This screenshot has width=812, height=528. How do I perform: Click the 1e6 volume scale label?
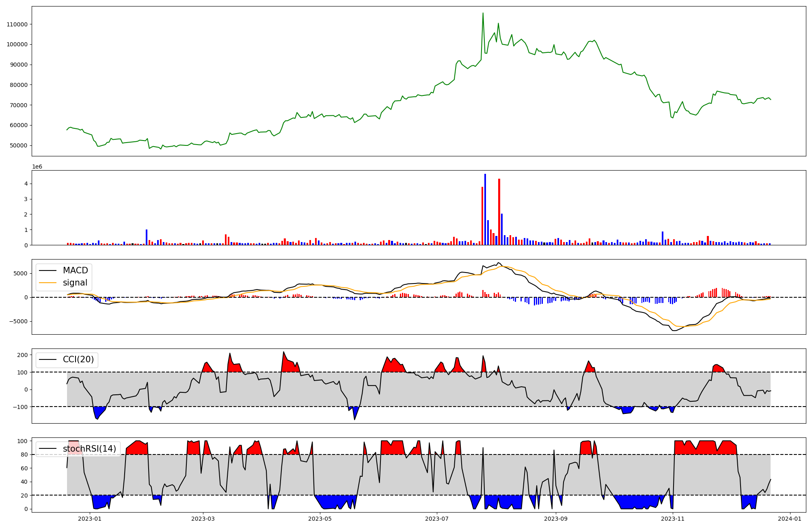[37, 167]
